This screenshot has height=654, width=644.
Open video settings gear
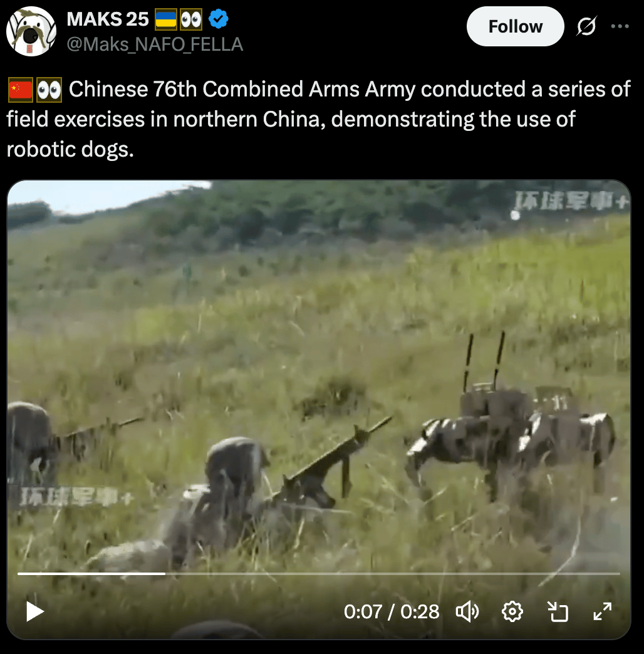[512, 612]
